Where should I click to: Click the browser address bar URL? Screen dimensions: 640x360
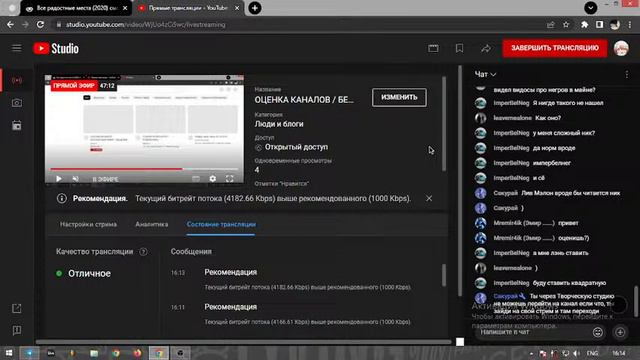click(x=146, y=25)
